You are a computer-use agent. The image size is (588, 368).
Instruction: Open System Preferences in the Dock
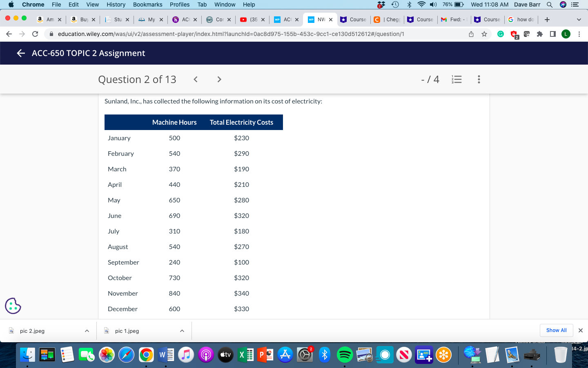coord(305,355)
